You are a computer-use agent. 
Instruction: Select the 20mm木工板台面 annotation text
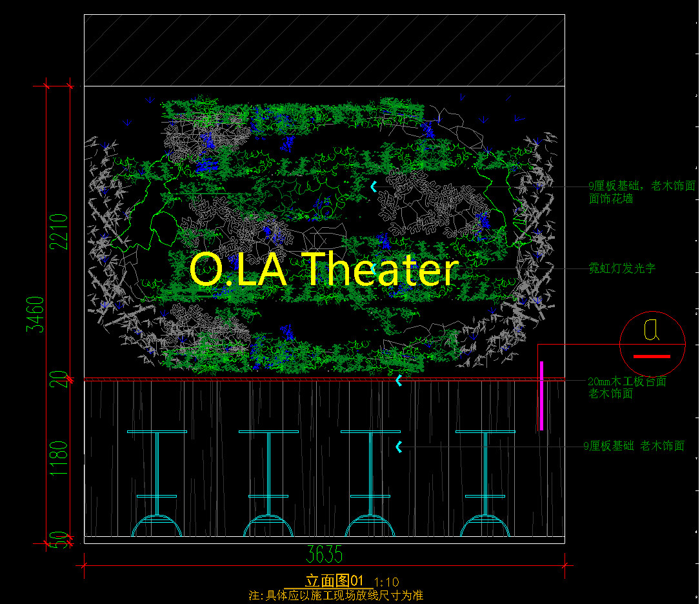pyautogui.click(x=627, y=381)
